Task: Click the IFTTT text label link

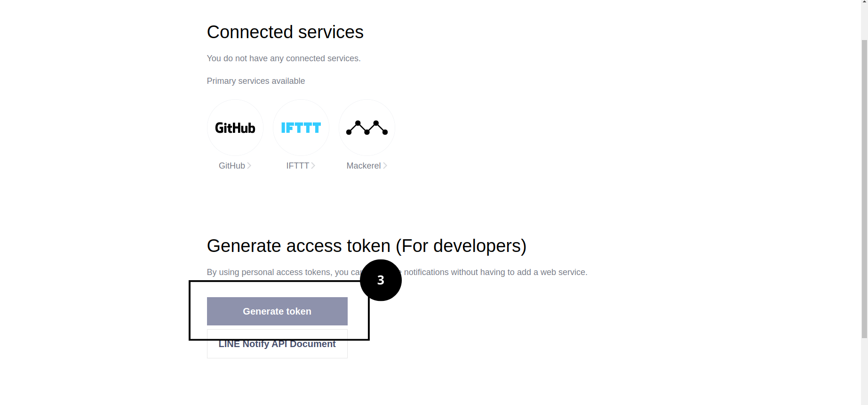Action: pyautogui.click(x=297, y=166)
